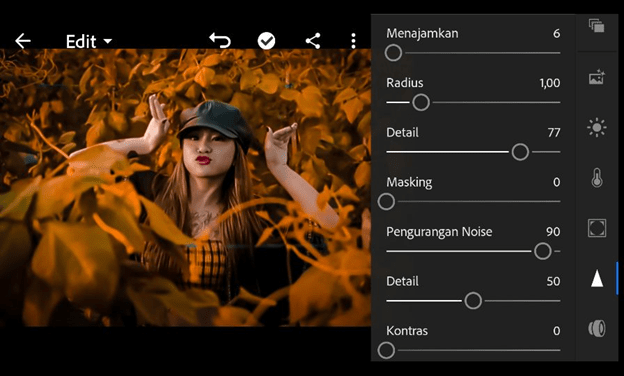Select the Detail panel triangle icon
This screenshot has width=624, height=376.
tap(597, 278)
